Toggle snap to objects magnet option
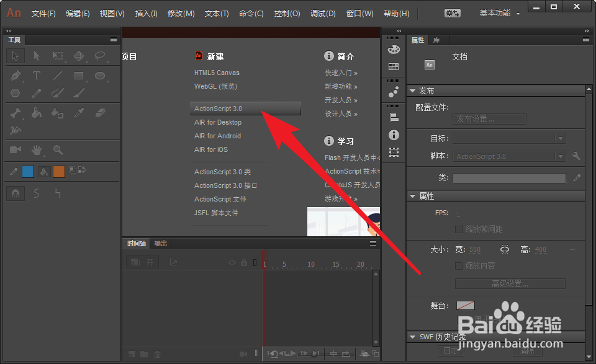 click(16, 193)
